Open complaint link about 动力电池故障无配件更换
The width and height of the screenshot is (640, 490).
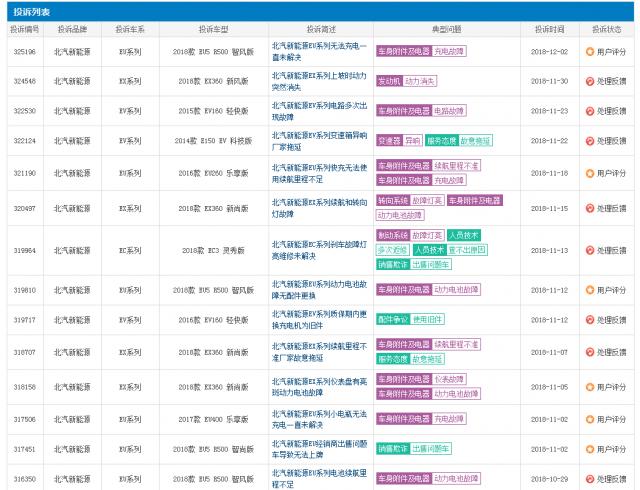point(319,290)
